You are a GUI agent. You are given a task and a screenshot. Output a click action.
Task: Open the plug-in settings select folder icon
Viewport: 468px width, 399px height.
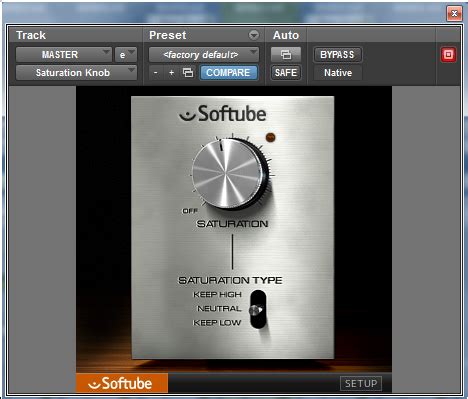coord(188,73)
